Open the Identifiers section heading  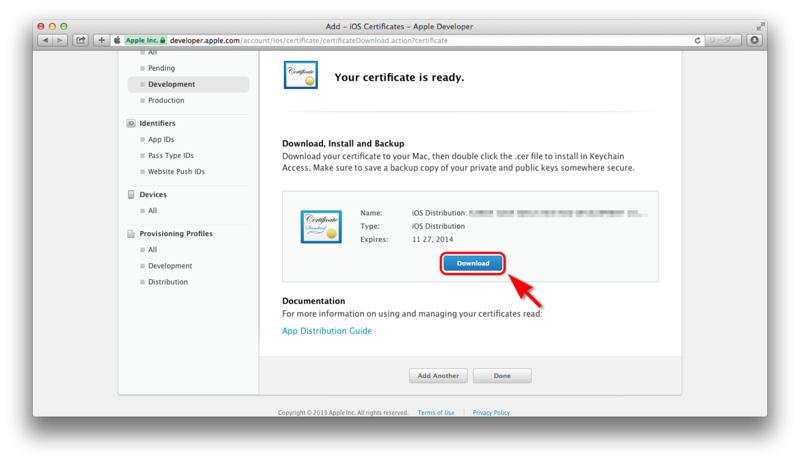click(157, 123)
